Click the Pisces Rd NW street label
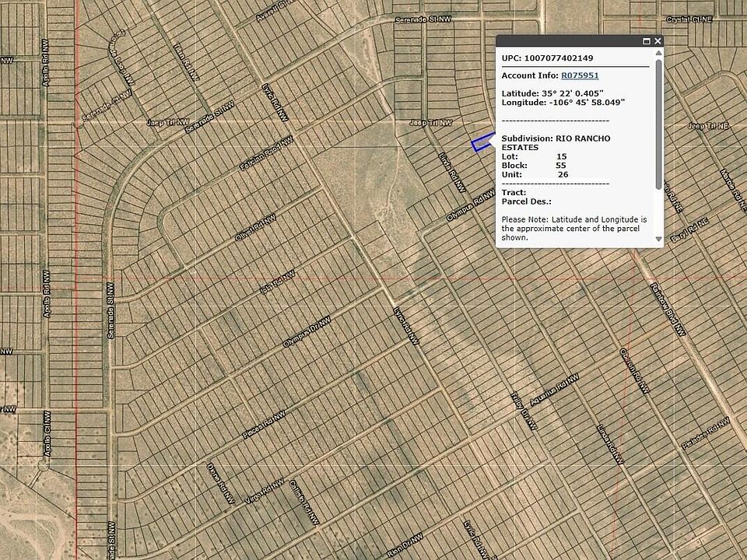The height and width of the screenshot is (560, 747). [x=264, y=425]
